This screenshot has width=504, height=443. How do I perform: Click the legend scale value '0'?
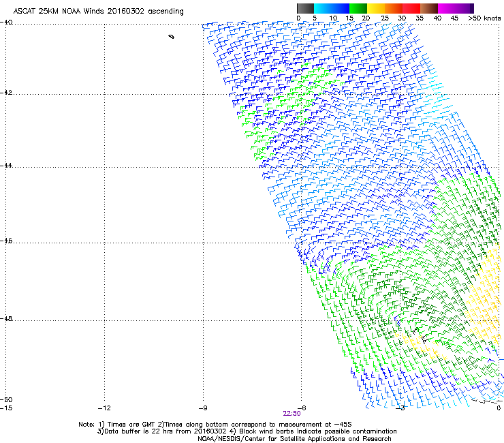[298, 18]
